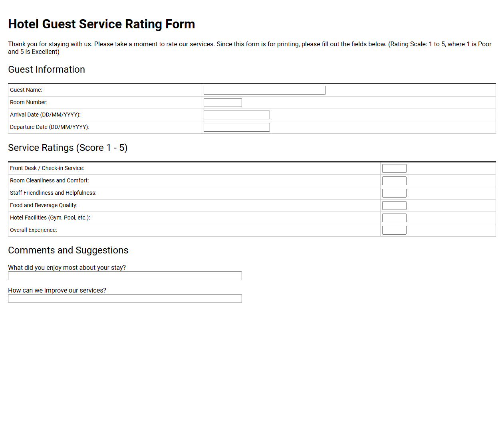Click the 'Hotel Guest Service Rating Form' title
This screenshot has height=447, width=504.
101,24
